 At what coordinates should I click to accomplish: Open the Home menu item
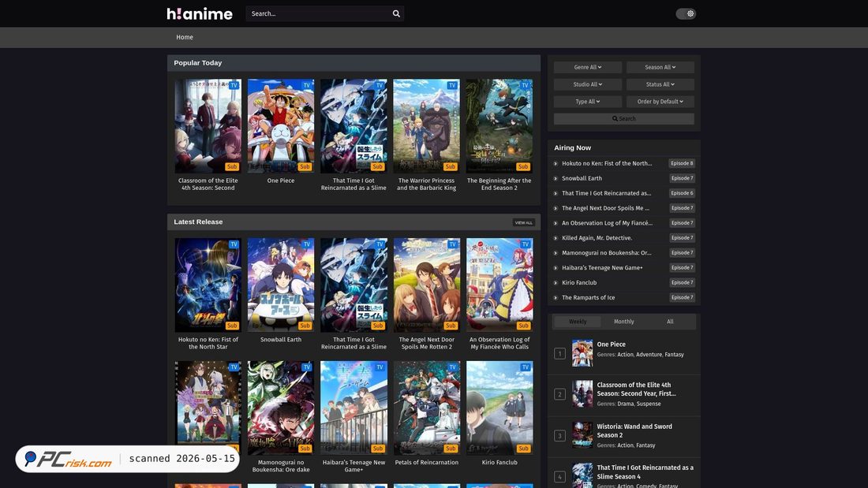(185, 37)
